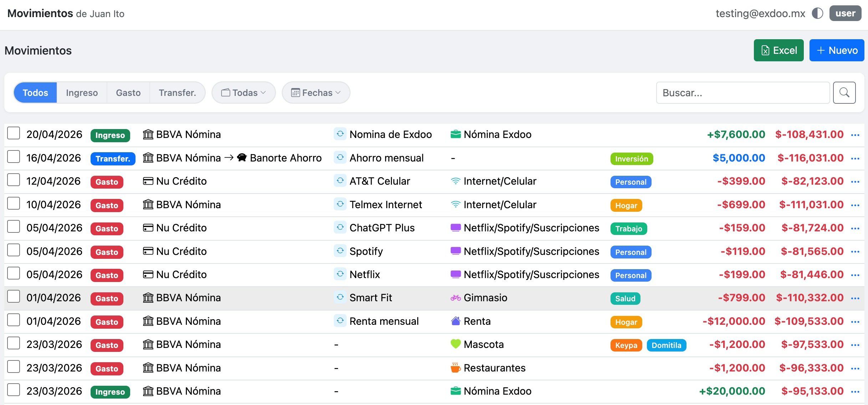Select checkbox for 20/04/2026 Nomina de Exdoo
This screenshot has width=868, height=405.
pos(14,133)
